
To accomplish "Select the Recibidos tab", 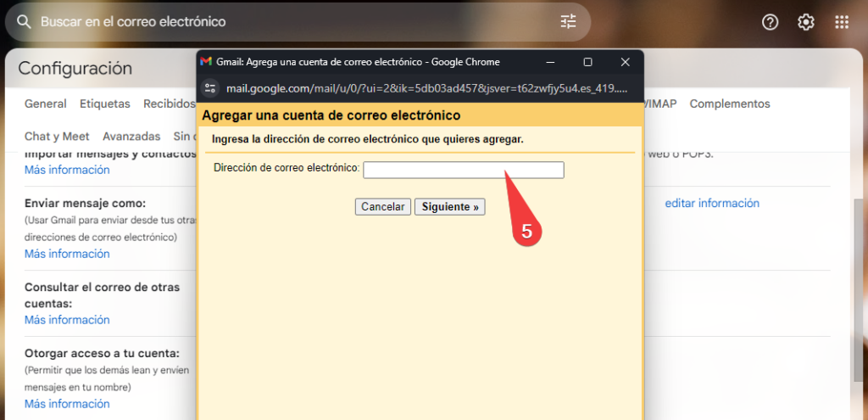I will (169, 104).
